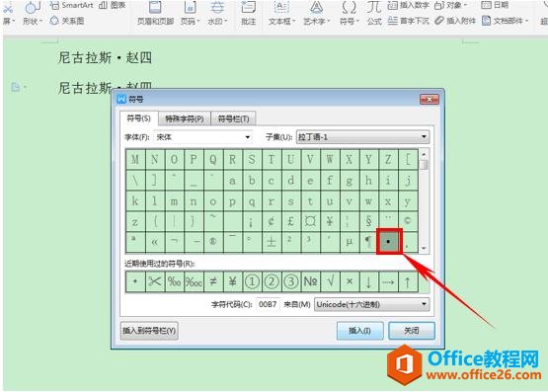Click 插入数字 insert number

[408, 5]
